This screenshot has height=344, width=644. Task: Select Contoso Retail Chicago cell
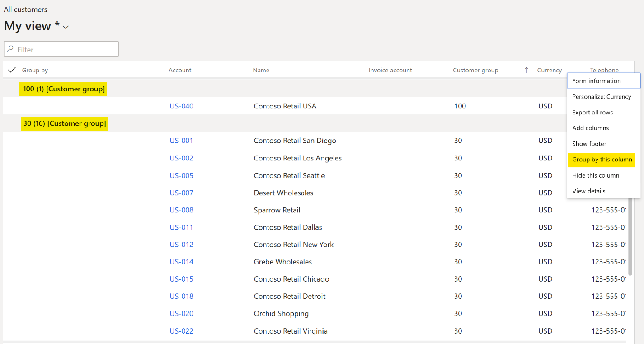pyautogui.click(x=291, y=279)
